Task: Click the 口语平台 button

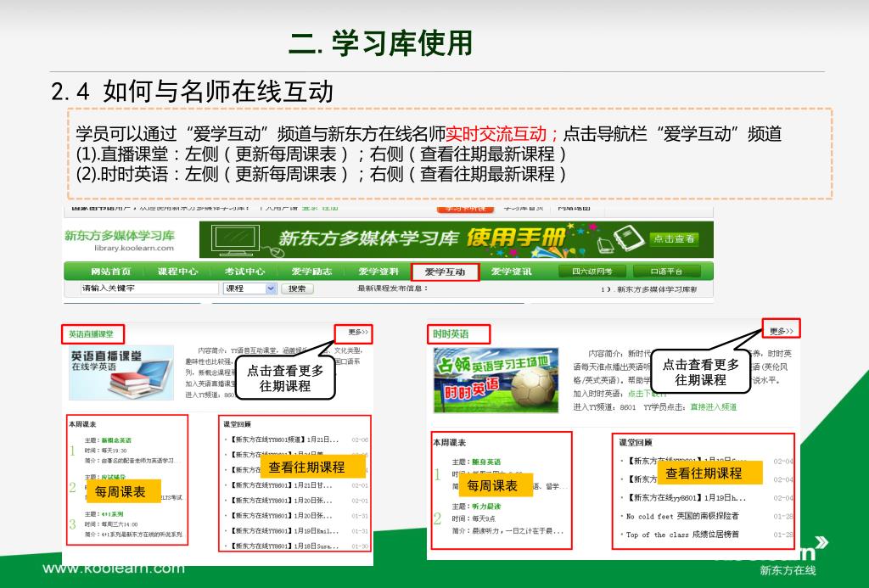Action: pyautogui.click(x=666, y=272)
